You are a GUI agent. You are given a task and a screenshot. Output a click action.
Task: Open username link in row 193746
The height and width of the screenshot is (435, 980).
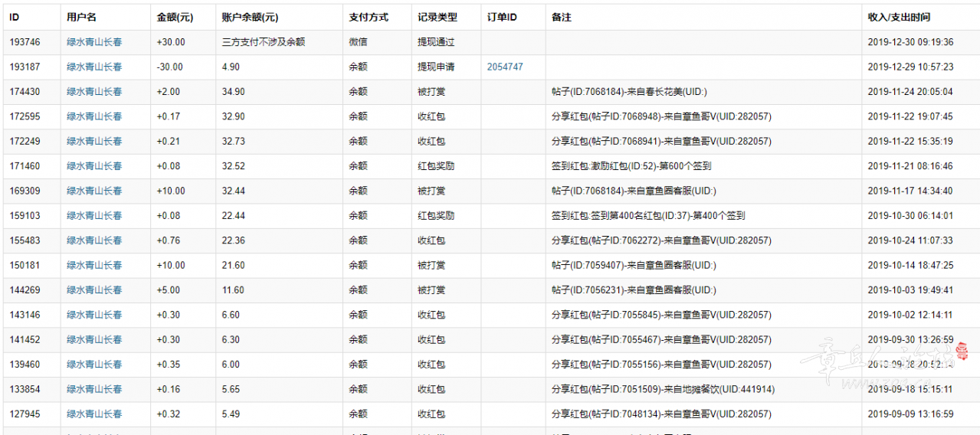[94, 42]
